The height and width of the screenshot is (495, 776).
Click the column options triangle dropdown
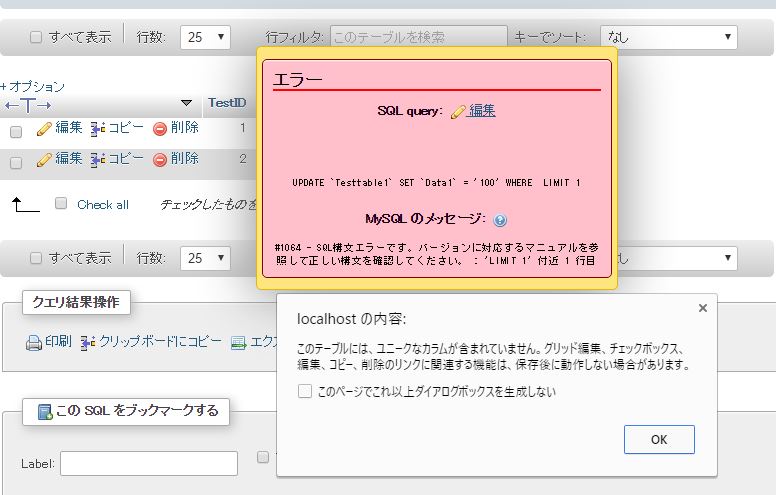pyautogui.click(x=186, y=103)
